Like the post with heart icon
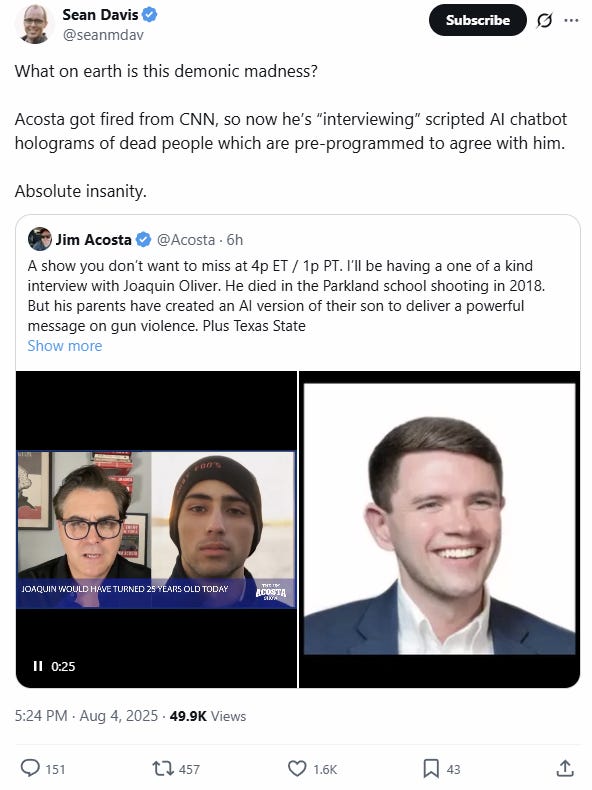592x790 pixels. 297,768
